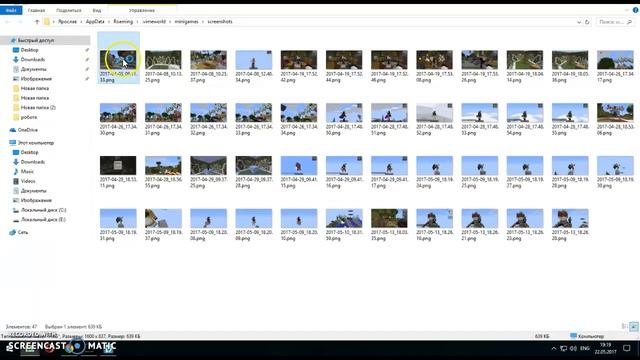Open pinned Desktop under Быстрый доступ
Screen dimensions: 640x360
29,50
